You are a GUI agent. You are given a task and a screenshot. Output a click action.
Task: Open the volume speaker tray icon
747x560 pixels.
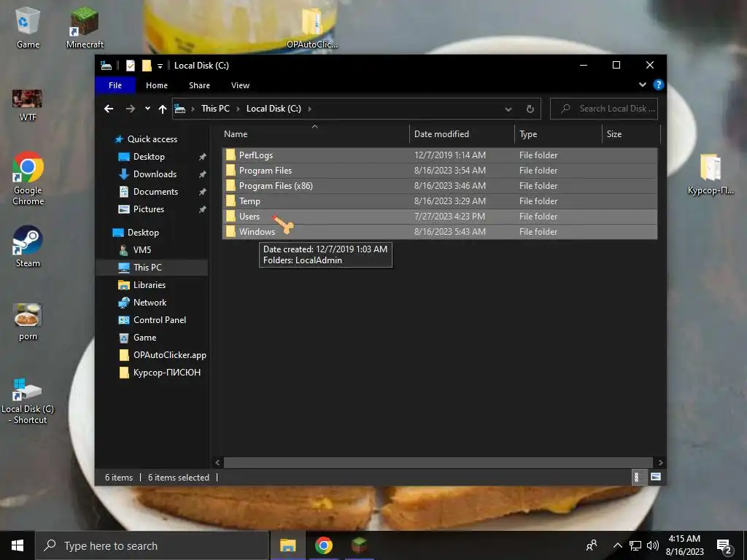[653, 545]
